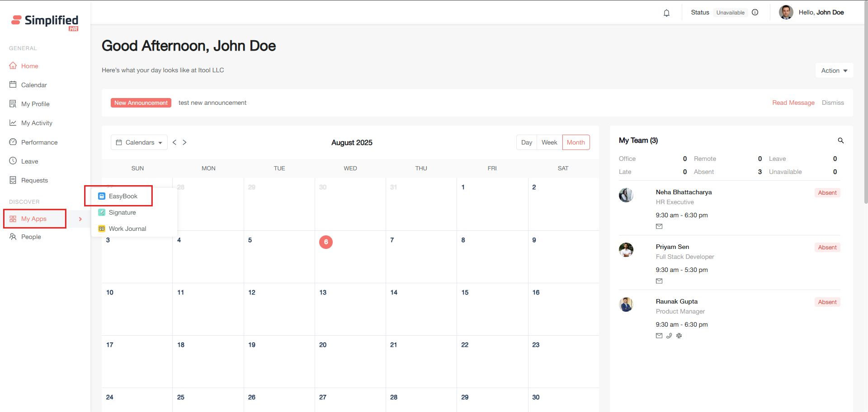Open EasyBook from the apps menu
868x412 pixels.
[x=123, y=196]
